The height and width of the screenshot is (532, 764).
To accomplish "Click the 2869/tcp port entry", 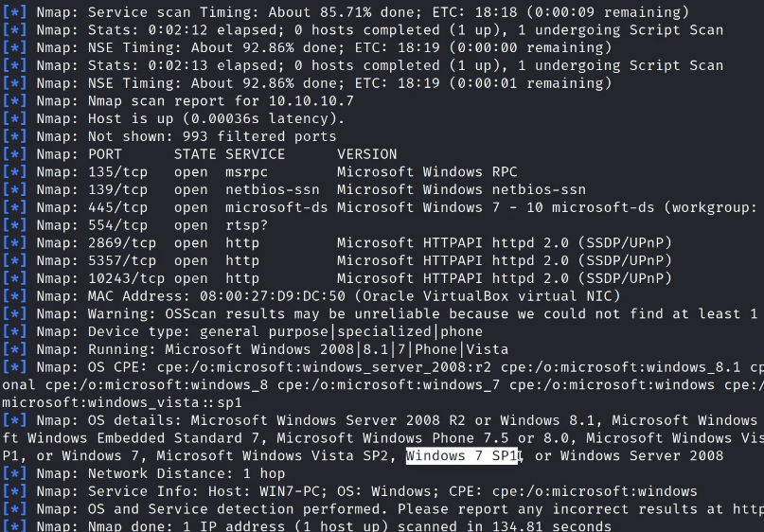I will pos(122,243).
